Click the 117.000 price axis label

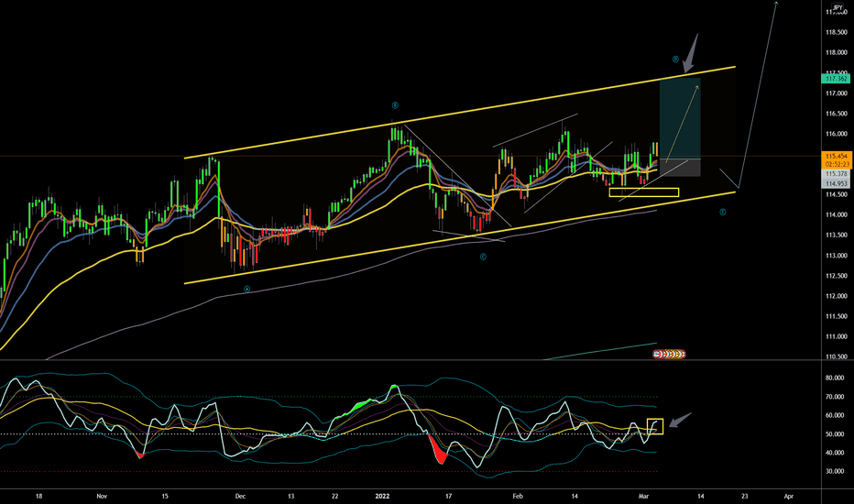(x=836, y=93)
